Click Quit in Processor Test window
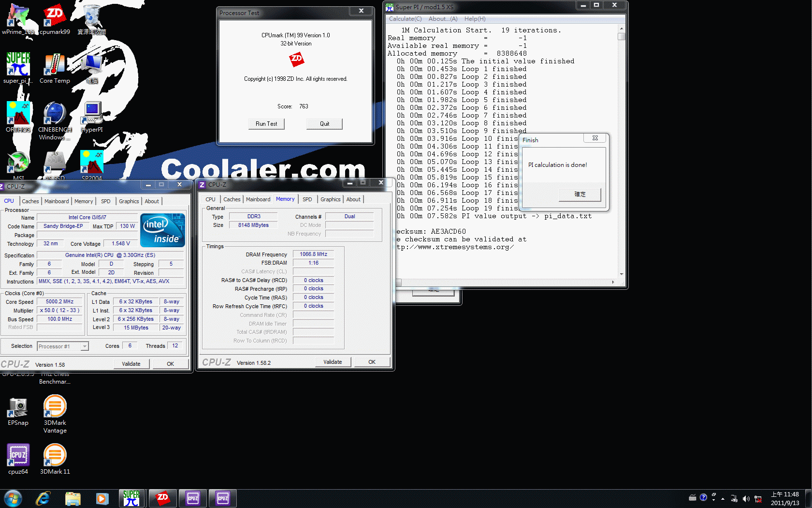Viewport: 812px width, 508px height. click(x=324, y=124)
